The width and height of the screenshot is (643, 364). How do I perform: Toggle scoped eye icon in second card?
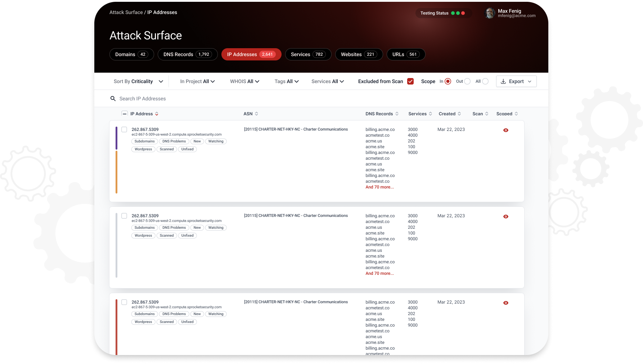pyautogui.click(x=506, y=217)
